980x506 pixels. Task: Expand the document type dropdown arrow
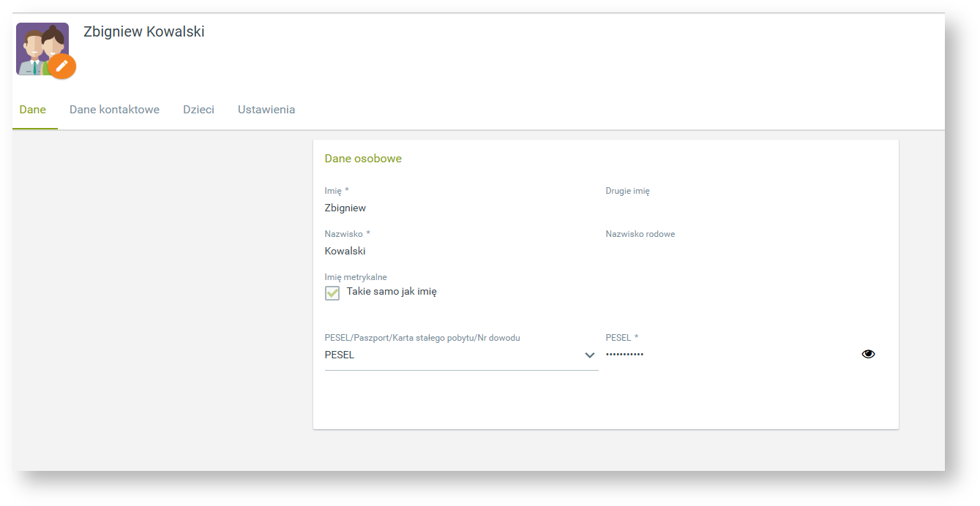point(589,355)
